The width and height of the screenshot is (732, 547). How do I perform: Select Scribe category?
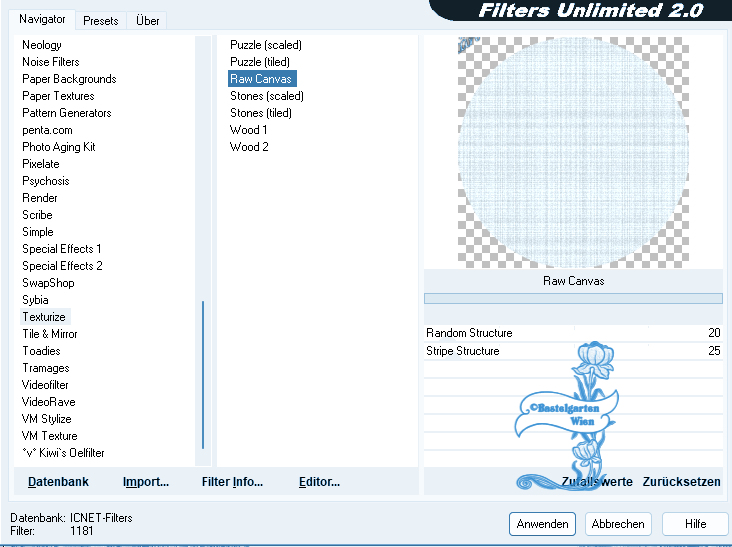pos(37,215)
